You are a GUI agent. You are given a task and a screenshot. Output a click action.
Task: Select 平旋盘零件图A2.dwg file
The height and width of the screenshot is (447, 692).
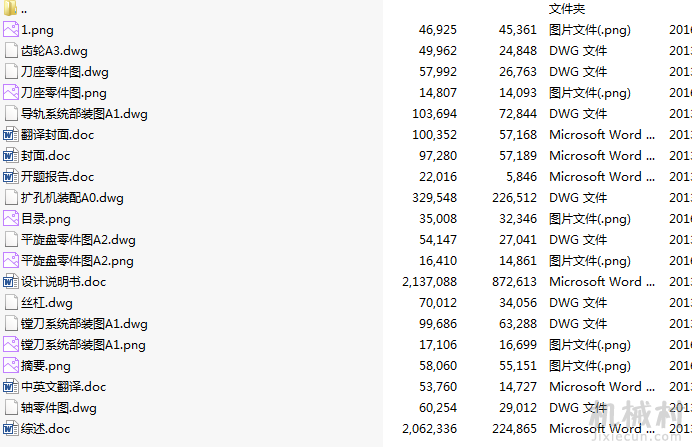click(78, 240)
